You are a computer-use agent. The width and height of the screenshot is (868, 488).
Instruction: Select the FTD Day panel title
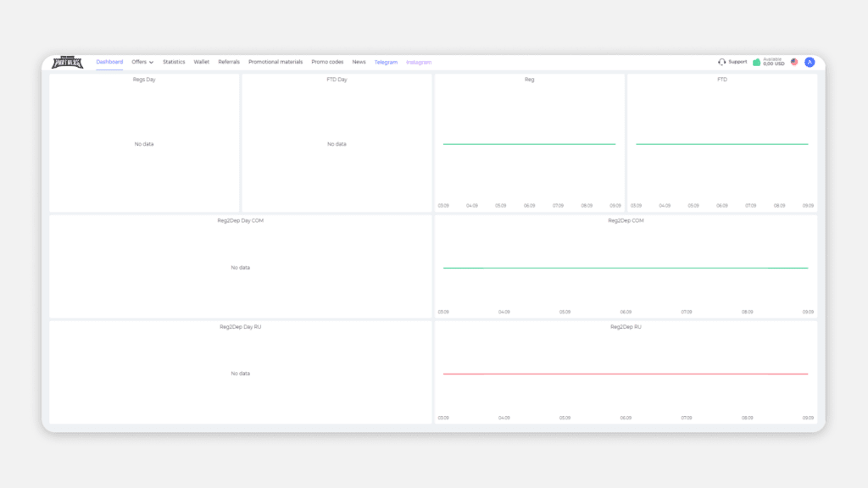337,80
